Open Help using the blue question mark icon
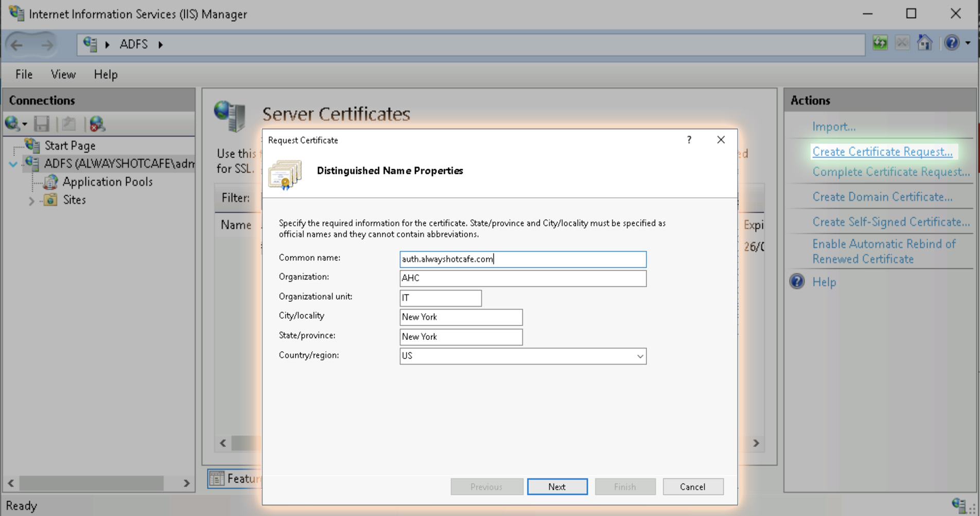This screenshot has height=516, width=980. tap(952, 43)
